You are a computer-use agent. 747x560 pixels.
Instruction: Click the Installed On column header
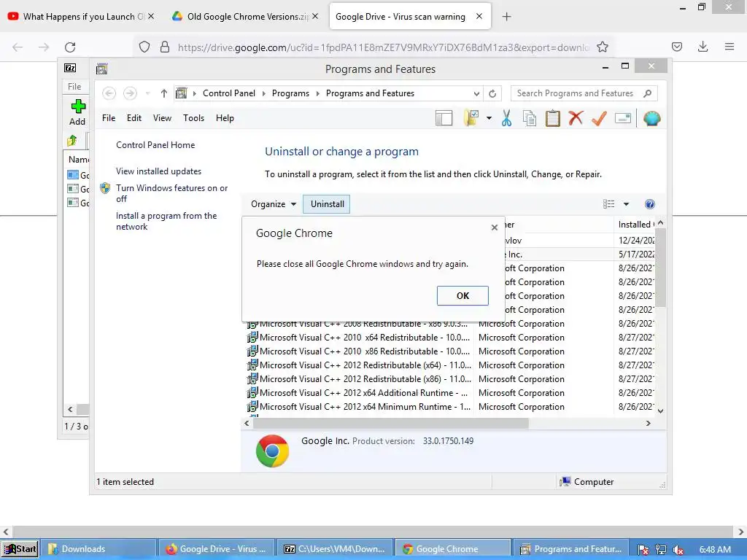(x=635, y=225)
